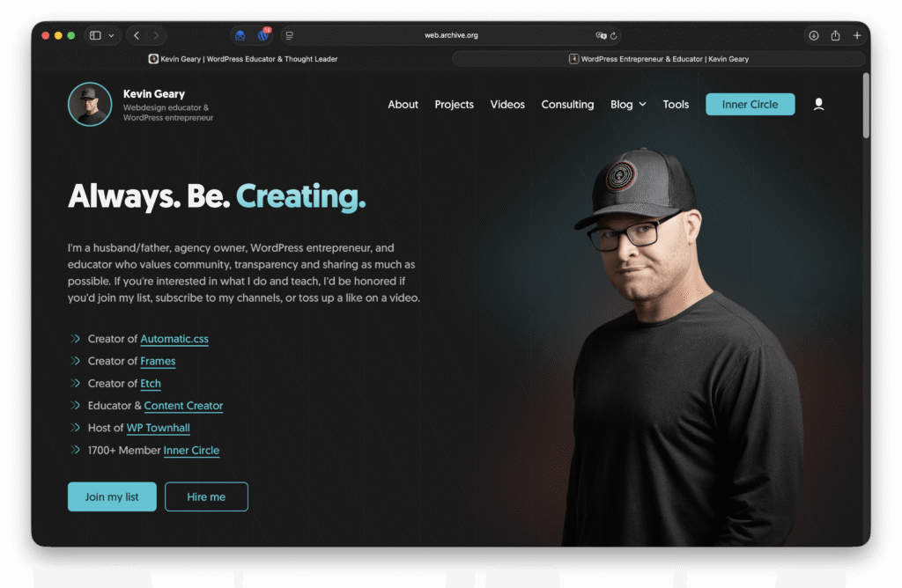The height and width of the screenshot is (588, 902).
Task: Switch to the WordPress Entrepreneur & Educator tab
Action: click(x=659, y=59)
